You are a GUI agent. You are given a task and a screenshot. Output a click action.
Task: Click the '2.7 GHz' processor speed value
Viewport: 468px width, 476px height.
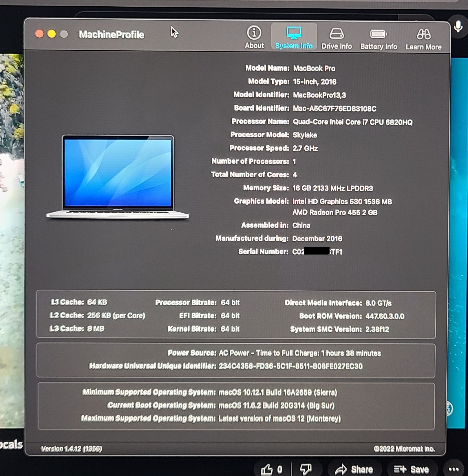pos(305,148)
